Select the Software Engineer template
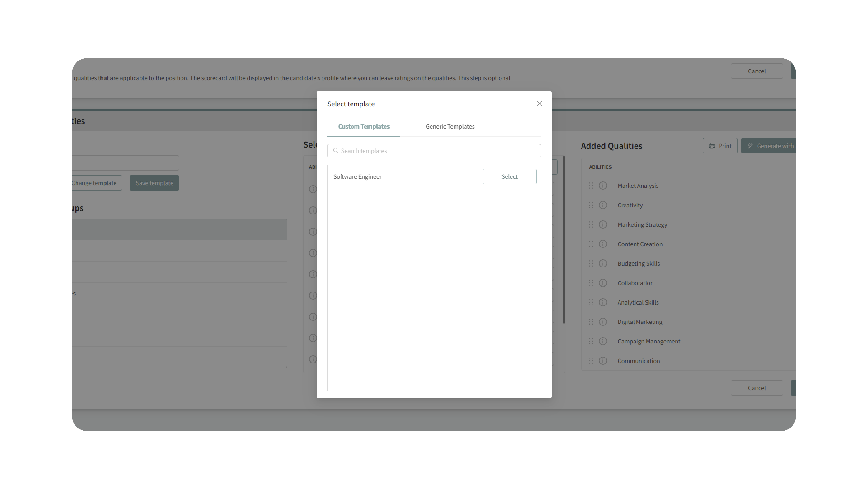Screen dimensions: 868x489 pos(509,176)
